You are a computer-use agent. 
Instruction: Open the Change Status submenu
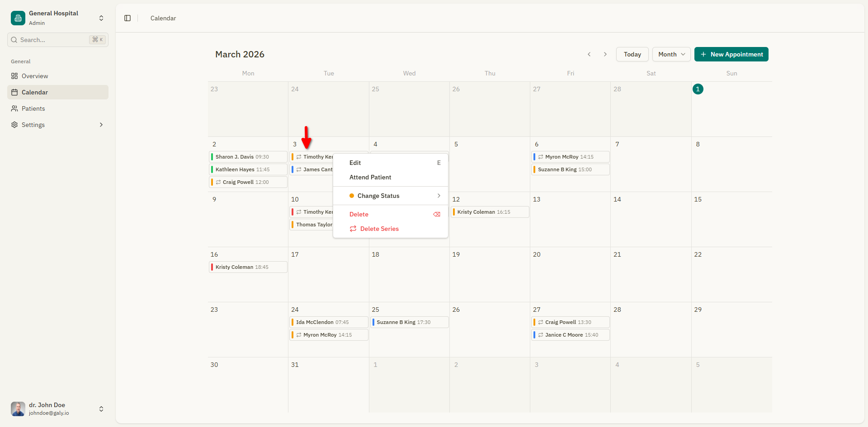pyautogui.click(x=378, y=196)
